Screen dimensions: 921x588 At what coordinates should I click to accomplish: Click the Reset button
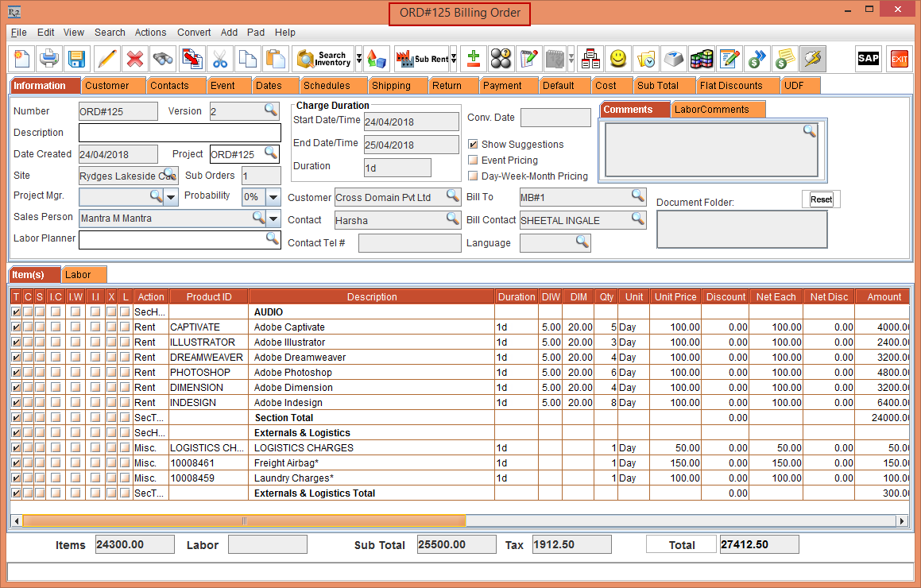(821, 199)
